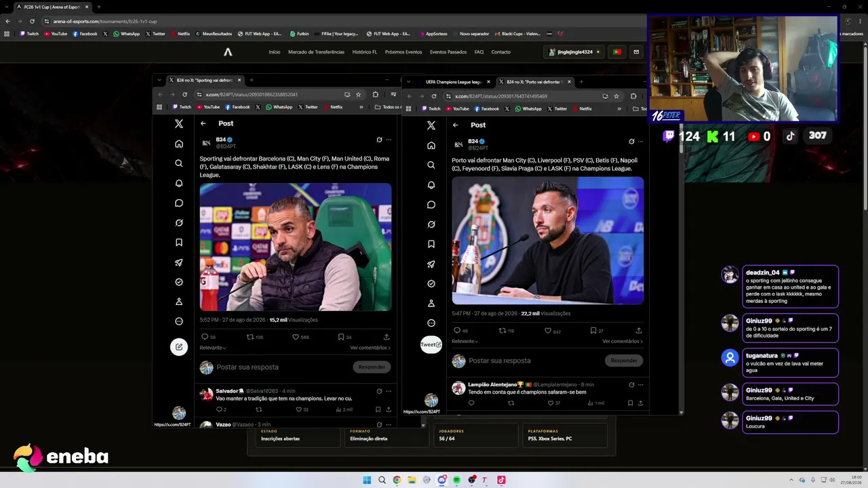Bookmark Porto post page with star

[x=616, y=96]
